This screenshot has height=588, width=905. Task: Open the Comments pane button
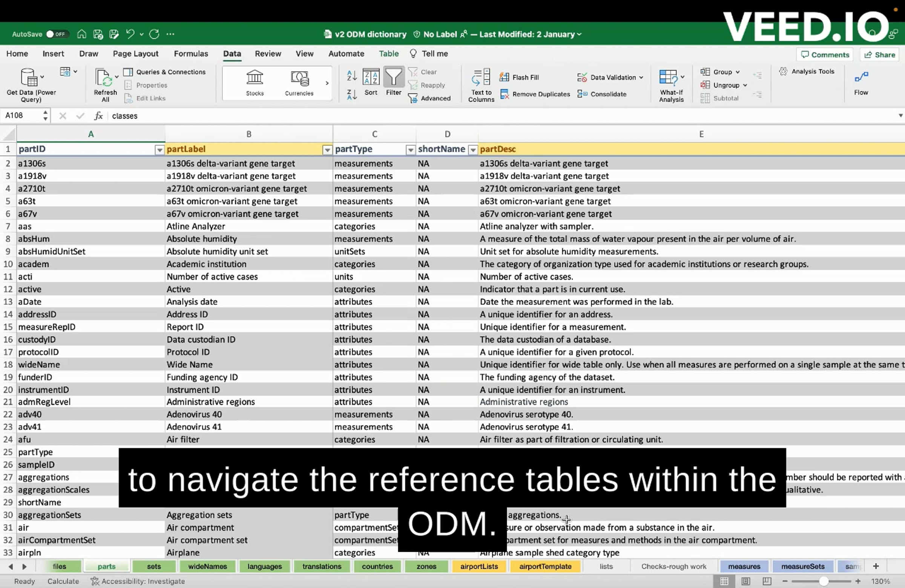click(x=825, y=55)
